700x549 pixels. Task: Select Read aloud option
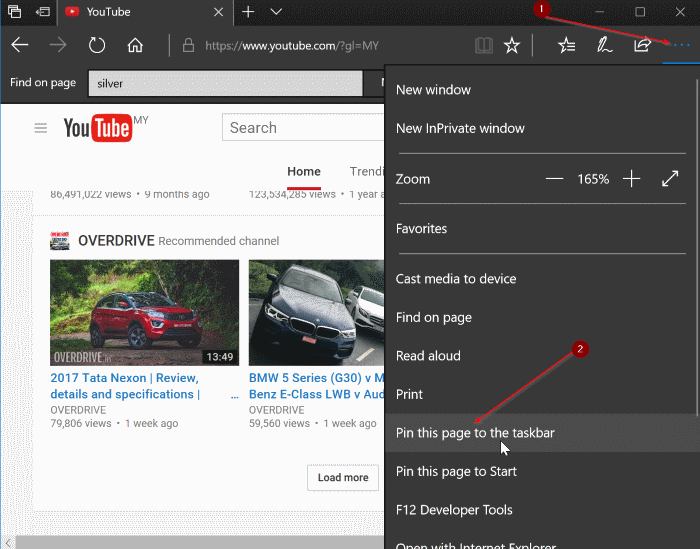point(541,356)
